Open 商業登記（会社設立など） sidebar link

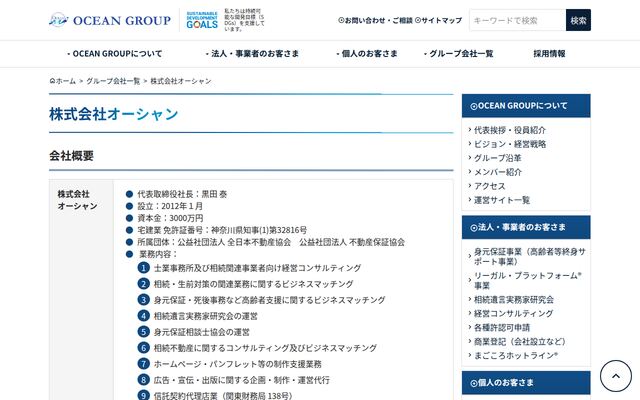click(x=520, y=341)
